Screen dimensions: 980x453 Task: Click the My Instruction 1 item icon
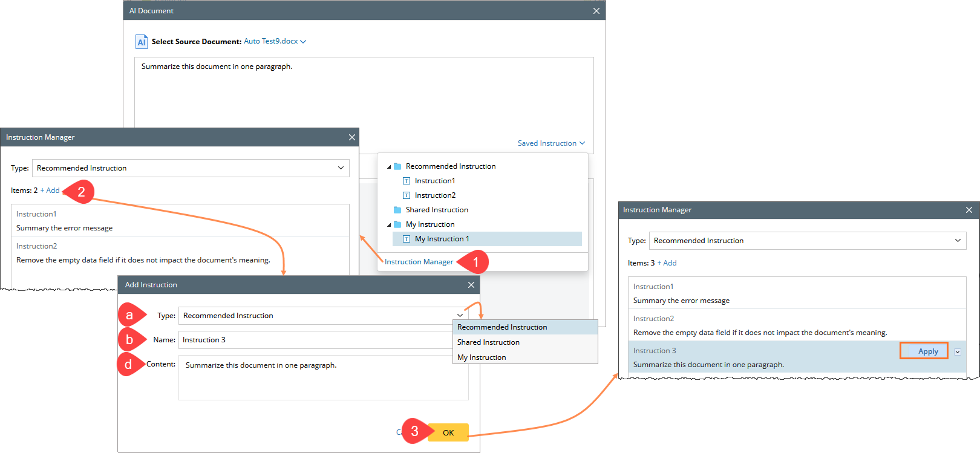click(407, 239)
